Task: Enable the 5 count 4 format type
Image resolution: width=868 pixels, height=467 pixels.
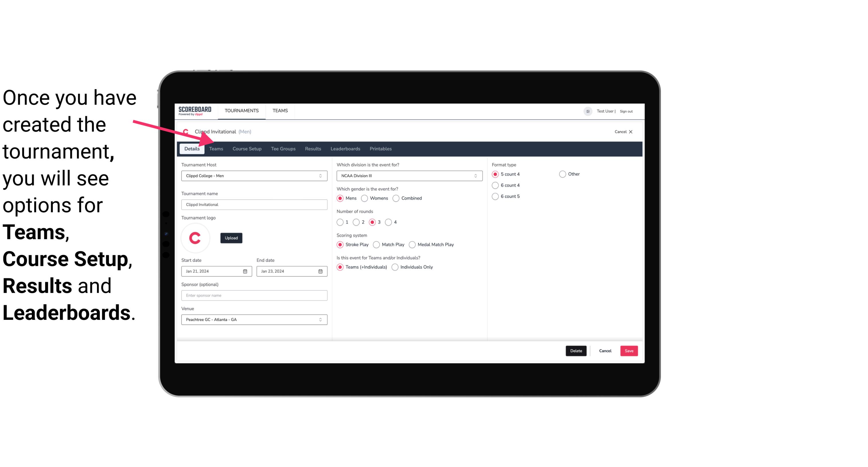Action: pos(495,174)
